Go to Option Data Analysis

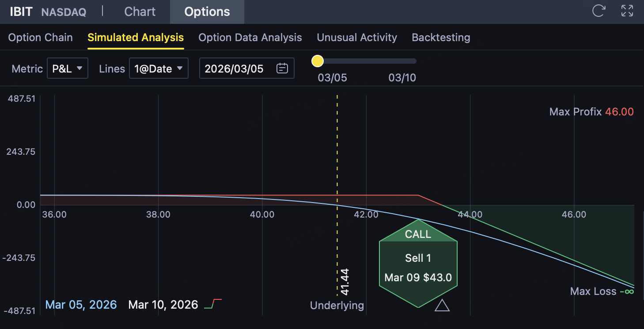[x=250, y=38]
